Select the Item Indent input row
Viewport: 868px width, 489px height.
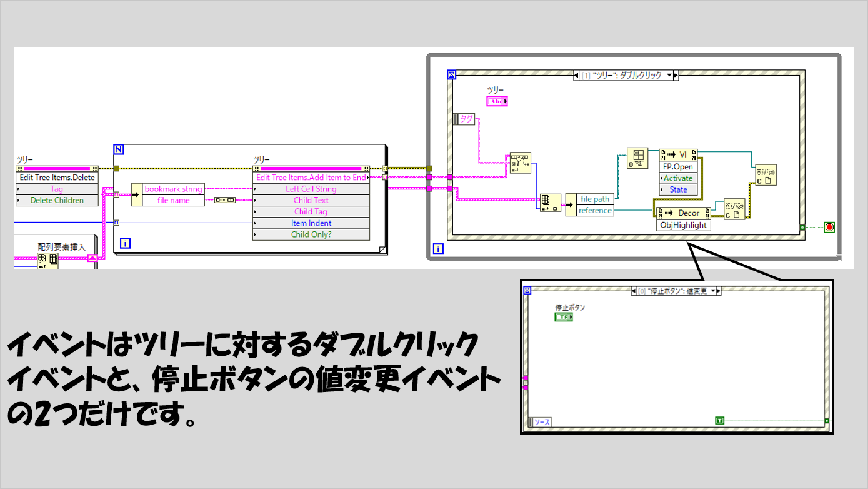coord(311,223)
